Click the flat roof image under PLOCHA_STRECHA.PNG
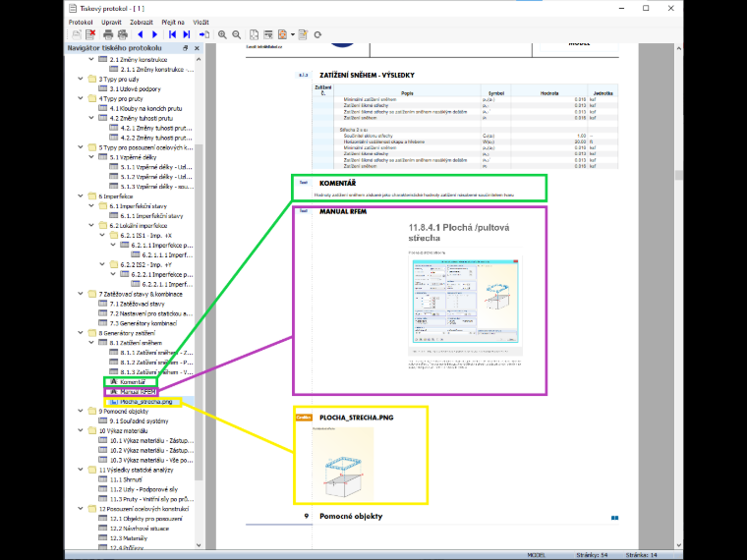Screen dimensions: 747x560 (x=343, y=464)
